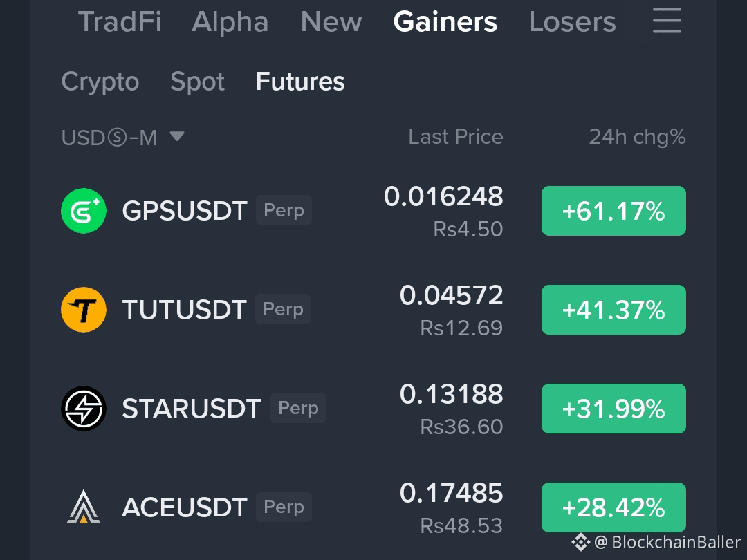Tap the ACE triangular coin logo
The image size is (747, 560).
pyautogui.click(x=84, y=507)
